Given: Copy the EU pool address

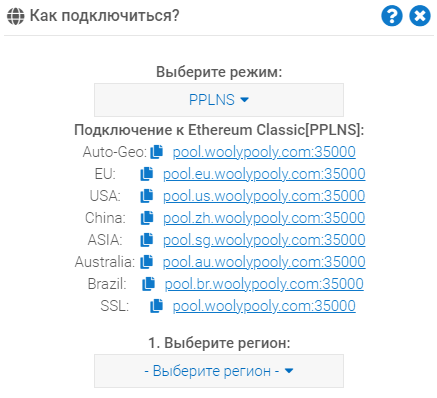Looking at the screenshot, I should pos(147,174).
